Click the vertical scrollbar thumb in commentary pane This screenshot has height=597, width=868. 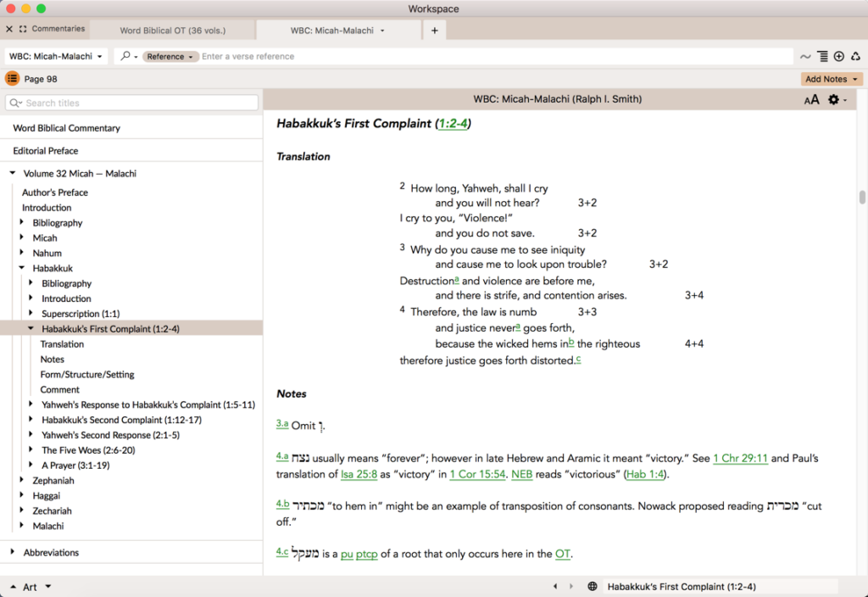pyautogui.click(x=862, y=198)
